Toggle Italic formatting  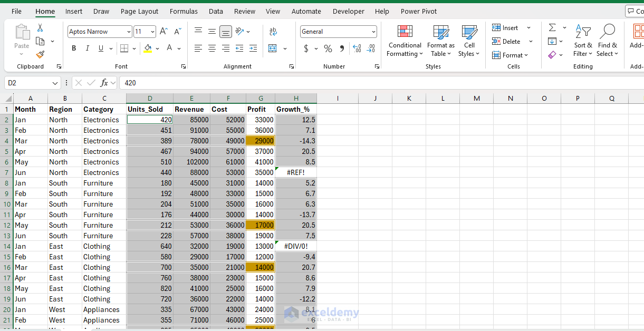[88, 48]
